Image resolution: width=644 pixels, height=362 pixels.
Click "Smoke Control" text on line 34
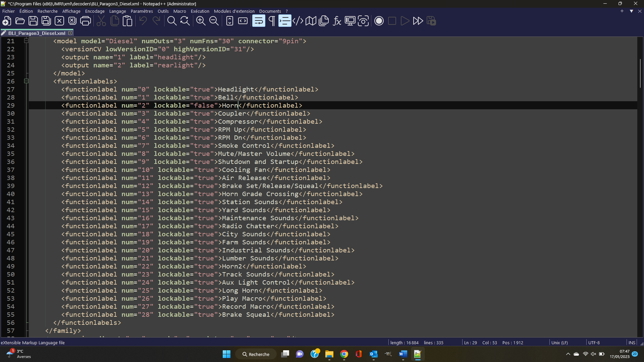click(244, 146)
